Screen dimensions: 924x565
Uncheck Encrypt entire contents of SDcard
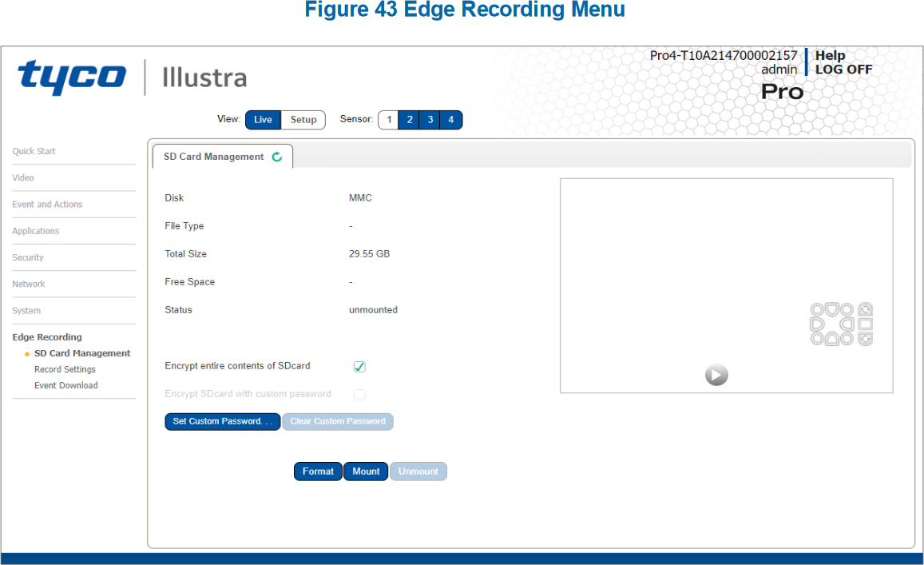pyautogui.click(x=359, y=366)
